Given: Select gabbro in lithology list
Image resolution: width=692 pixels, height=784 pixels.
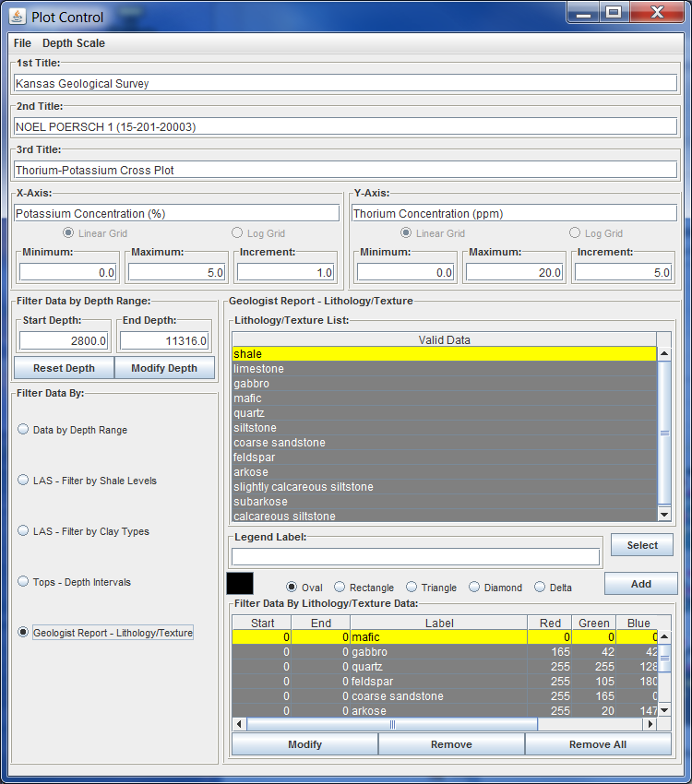Looking at the screenshot, I should click(x=444, y=384).
